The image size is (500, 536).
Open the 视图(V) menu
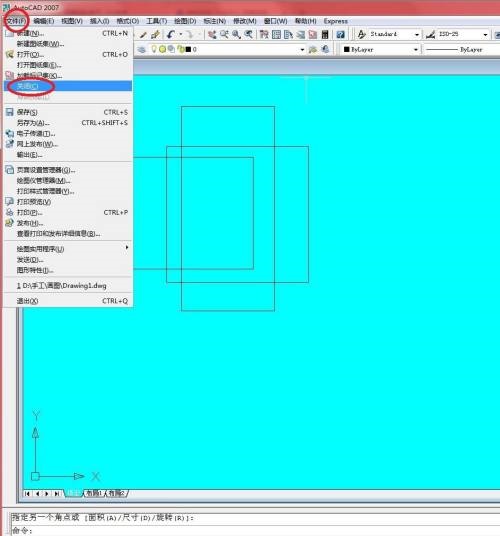72,21
